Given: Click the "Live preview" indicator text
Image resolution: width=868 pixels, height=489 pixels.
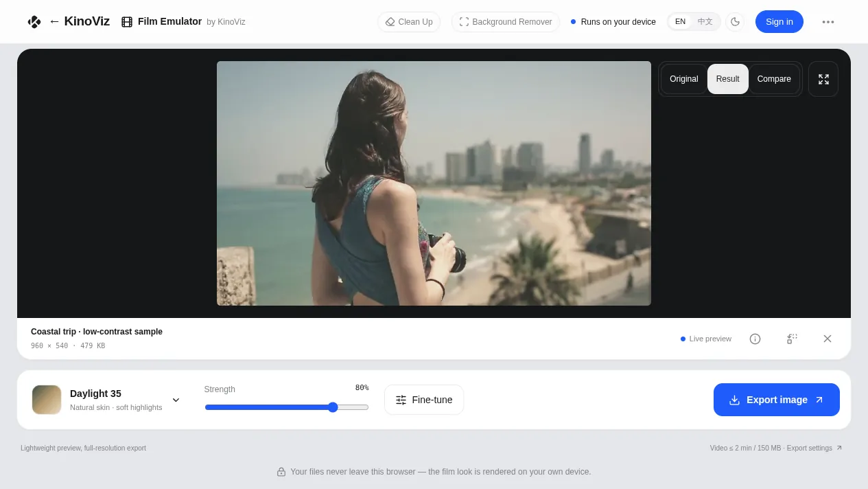Looking at the screenshot, I should [710, 339].
